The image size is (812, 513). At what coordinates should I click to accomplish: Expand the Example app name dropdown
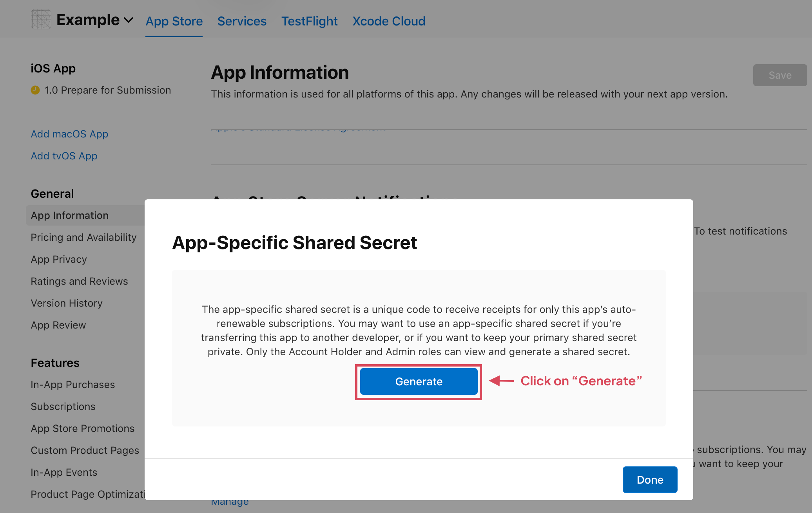(128, 20)
